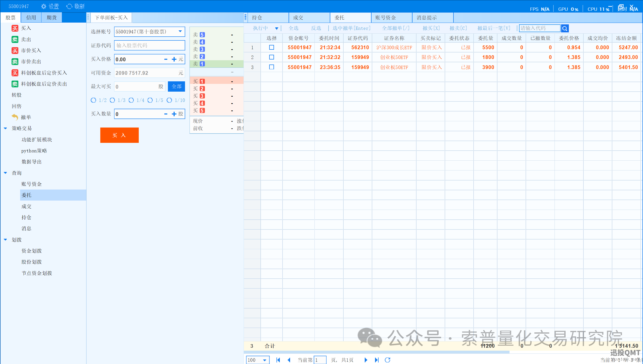Select the 1/2 position radio button
Screen dimensions: 643x364
(93, 100)
